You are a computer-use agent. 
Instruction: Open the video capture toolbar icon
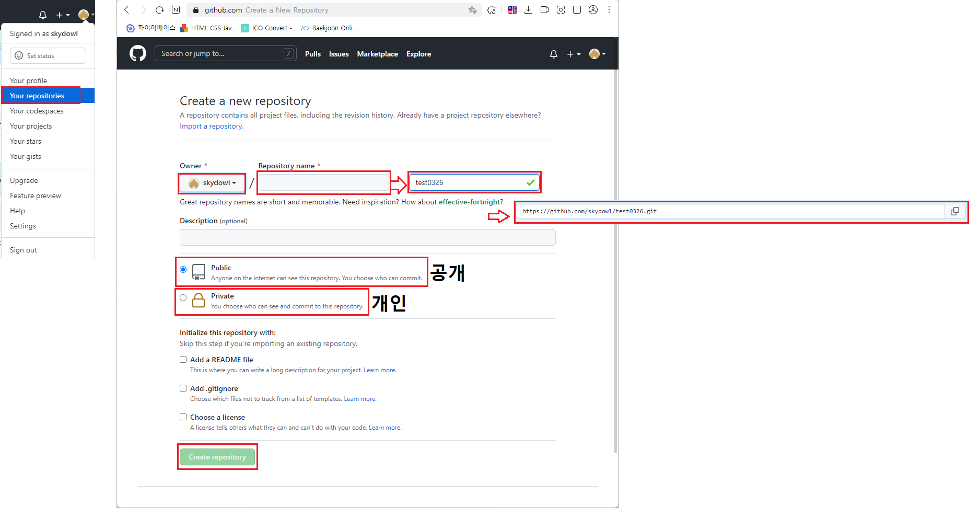[545, 10]
